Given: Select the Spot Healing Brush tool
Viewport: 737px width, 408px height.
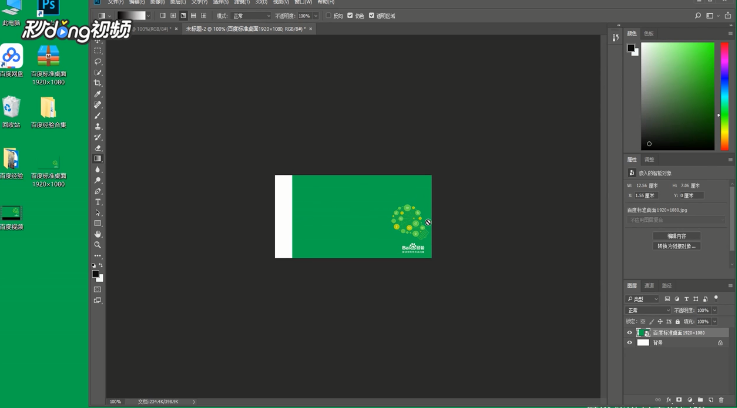Looking at the screenshot, I should 98,105.
